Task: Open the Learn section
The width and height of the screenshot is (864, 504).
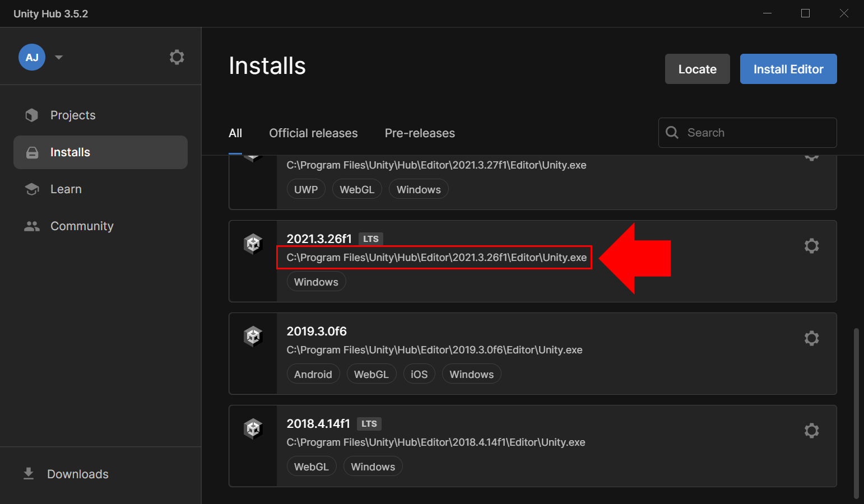Action: pos(100,189)
